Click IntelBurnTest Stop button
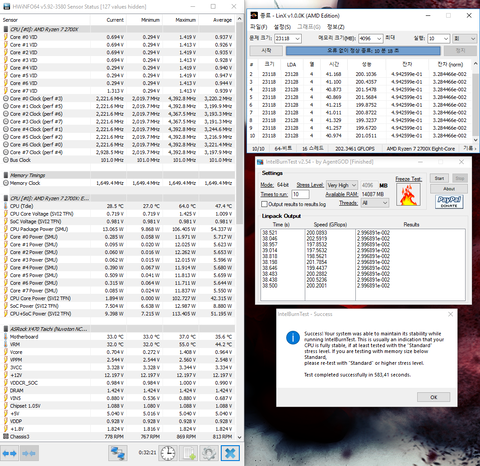 point(460,178)
